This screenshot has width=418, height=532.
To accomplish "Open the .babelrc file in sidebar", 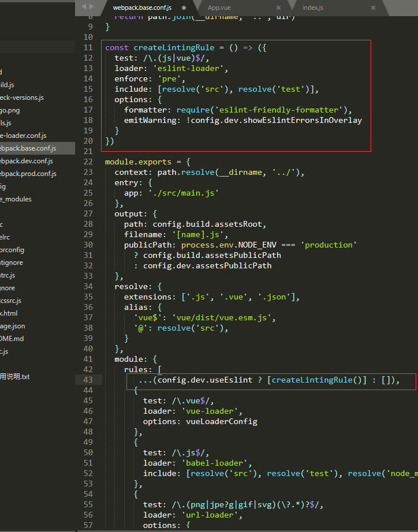I will point(5,237).
